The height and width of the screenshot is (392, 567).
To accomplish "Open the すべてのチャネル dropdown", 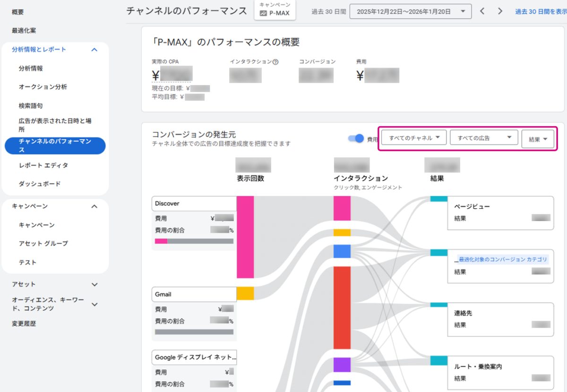I will (x=414, y=138).
